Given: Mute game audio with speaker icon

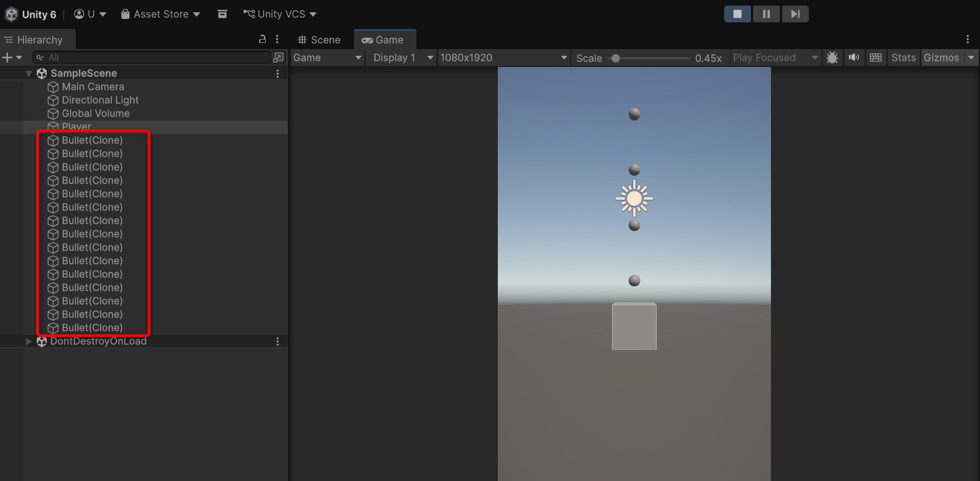Looking at the screenshot, I should (853, 57).
